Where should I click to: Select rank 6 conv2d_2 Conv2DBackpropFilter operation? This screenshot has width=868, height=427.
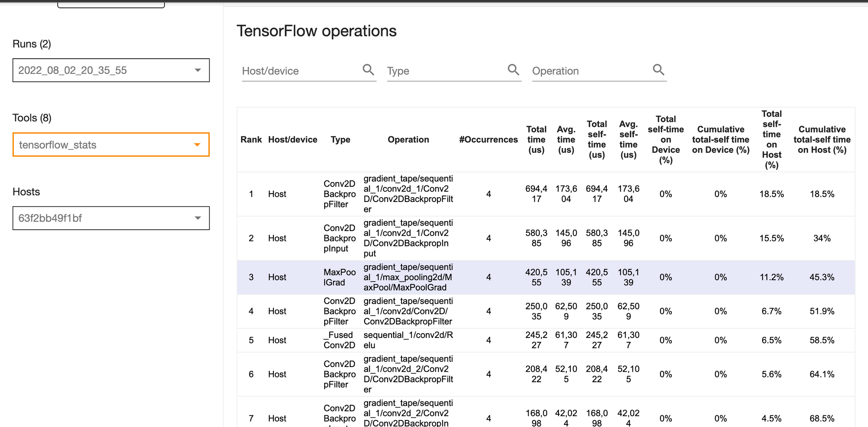click(x=408, y=374)
